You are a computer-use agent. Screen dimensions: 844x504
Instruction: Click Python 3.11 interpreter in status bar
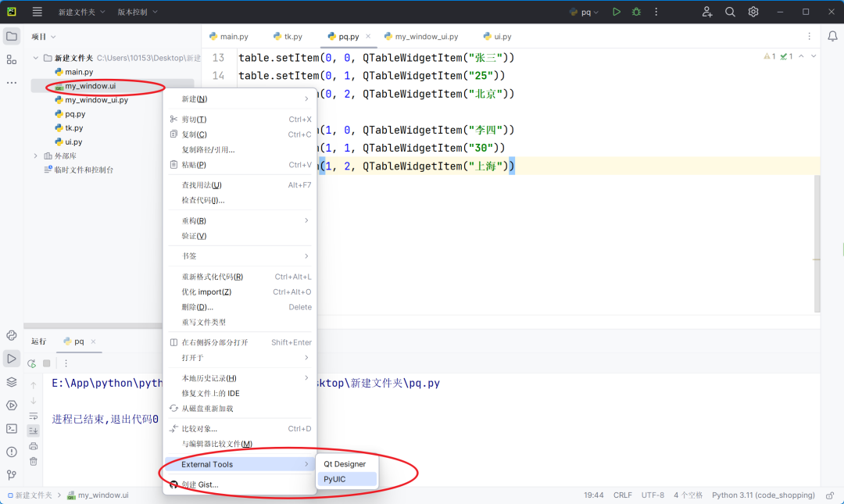pyautogui.click(x=764, y=495)
